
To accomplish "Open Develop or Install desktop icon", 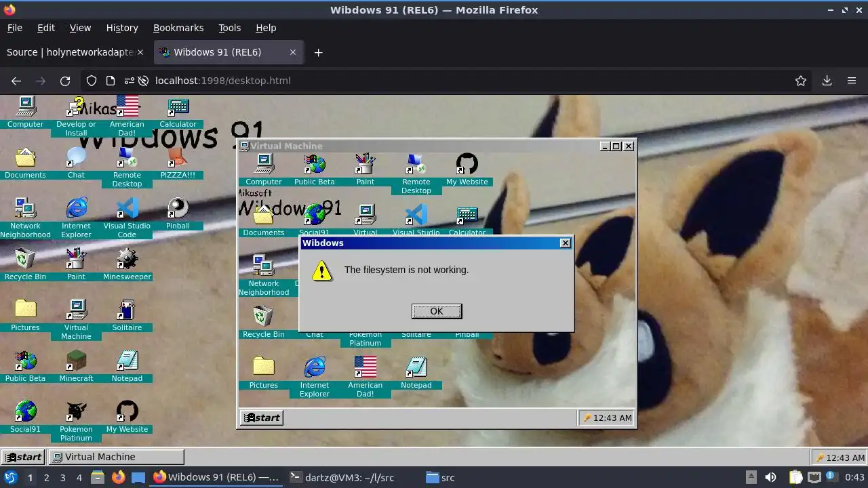I will (x=76, y=116).
